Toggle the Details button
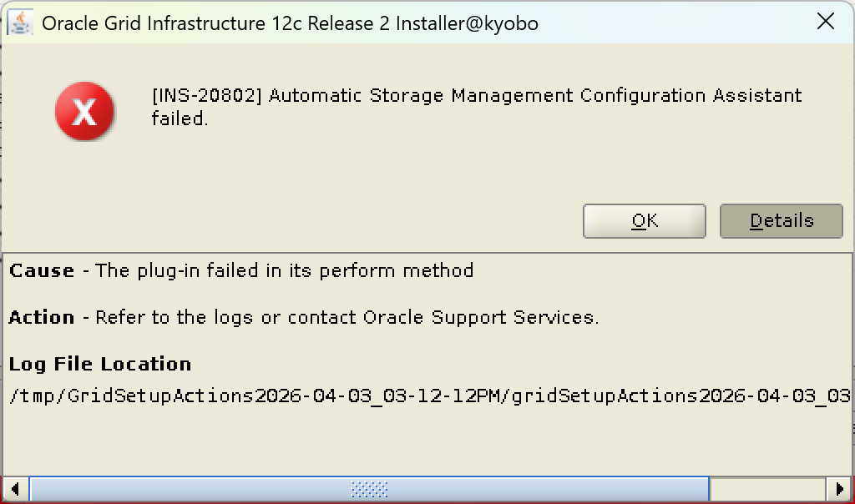855x504 pixels. point(781,221)
